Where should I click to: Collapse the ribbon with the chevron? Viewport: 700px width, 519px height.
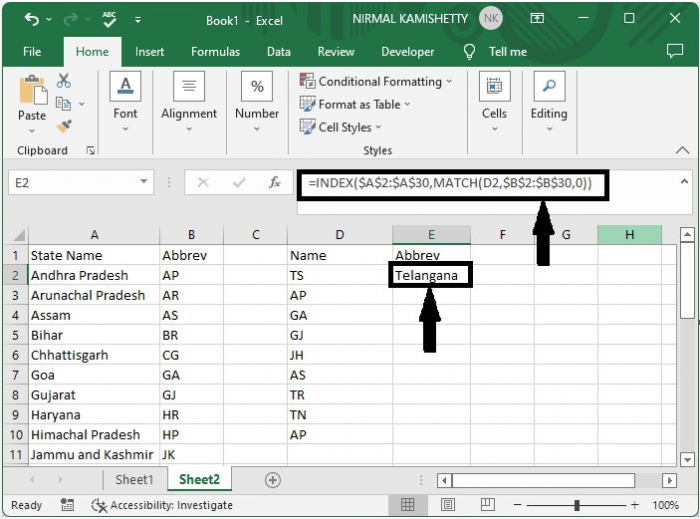click(x=682, y=150)
